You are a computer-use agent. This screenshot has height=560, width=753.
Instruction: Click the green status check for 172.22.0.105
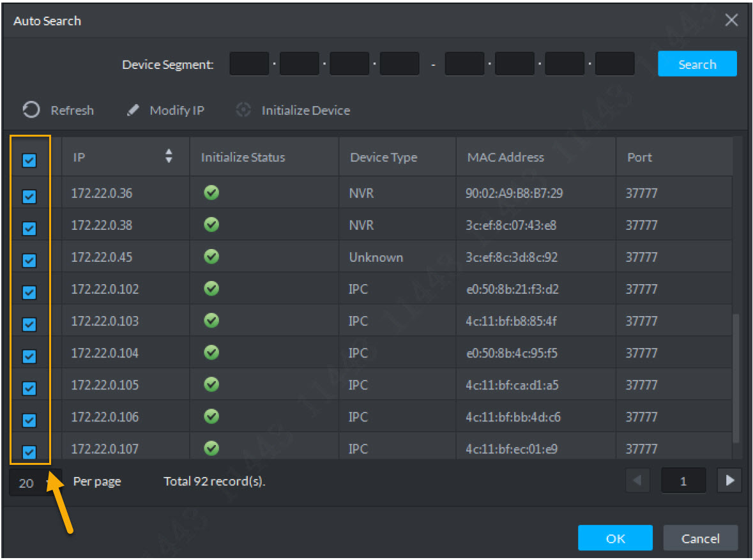[x=211, y=384]
